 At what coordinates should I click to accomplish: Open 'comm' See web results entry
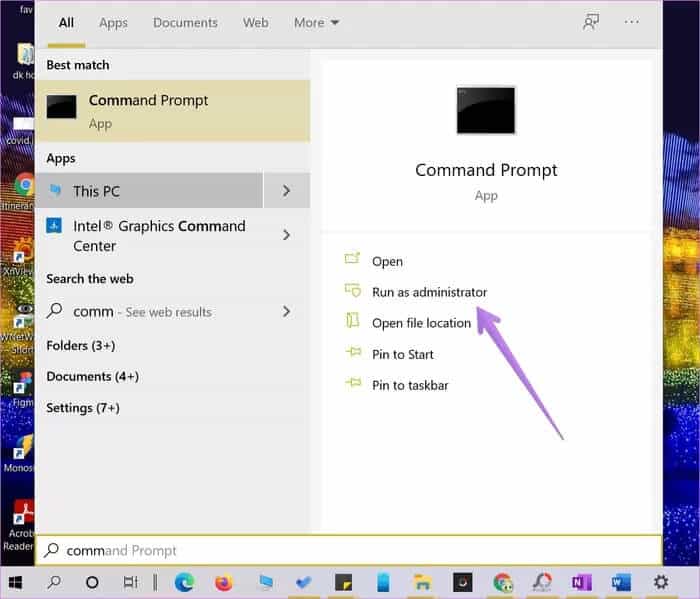(149, 312)
